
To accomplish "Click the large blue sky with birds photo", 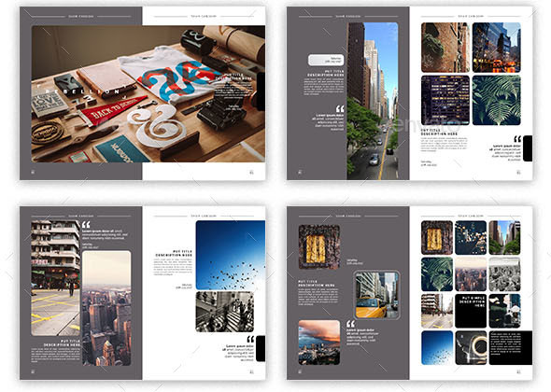I will point(231,255).
